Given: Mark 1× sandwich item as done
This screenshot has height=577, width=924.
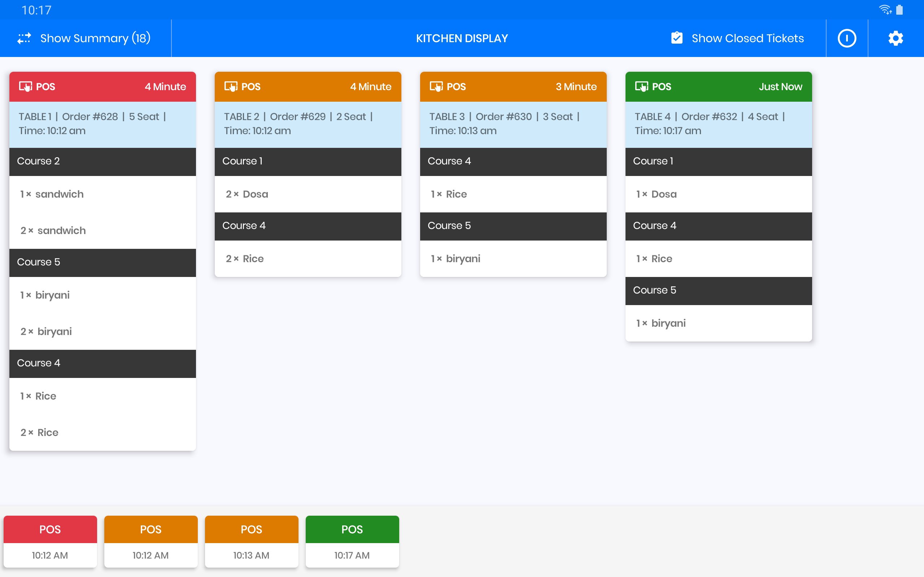Looking at the screenshot, I should coord(103,194).
